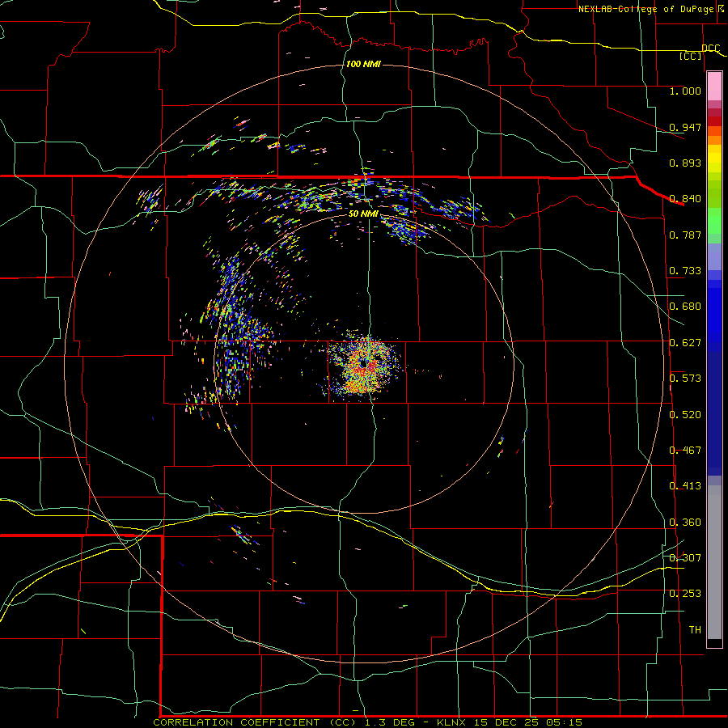Click the 50 NMI range ring label
This screenshot has height=728, width=728.
(363, 214)
